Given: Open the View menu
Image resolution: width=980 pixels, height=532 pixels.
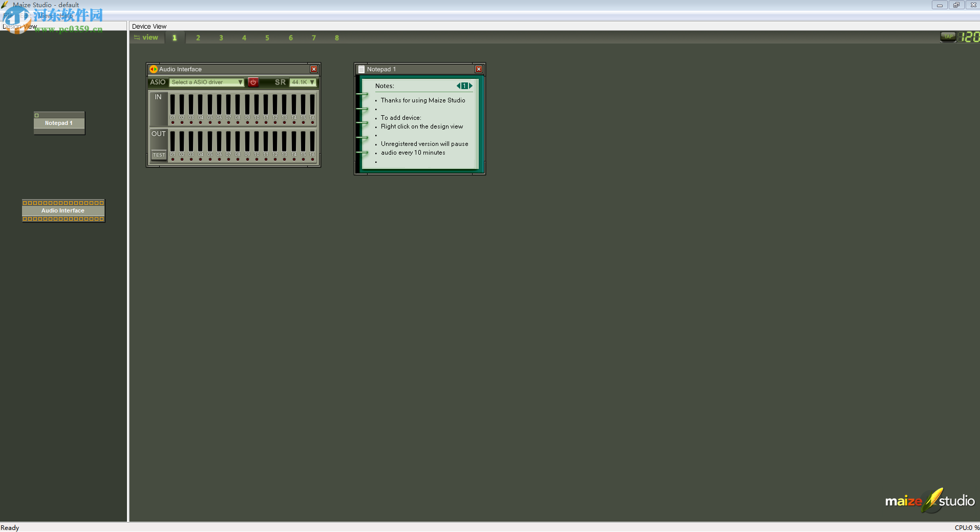Looking at the screenshot, I should 46,16.
